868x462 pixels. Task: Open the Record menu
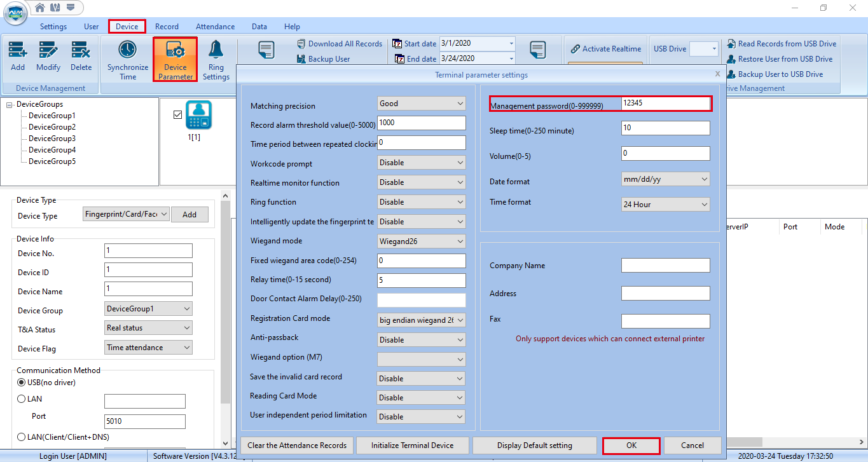click(167, 26)
